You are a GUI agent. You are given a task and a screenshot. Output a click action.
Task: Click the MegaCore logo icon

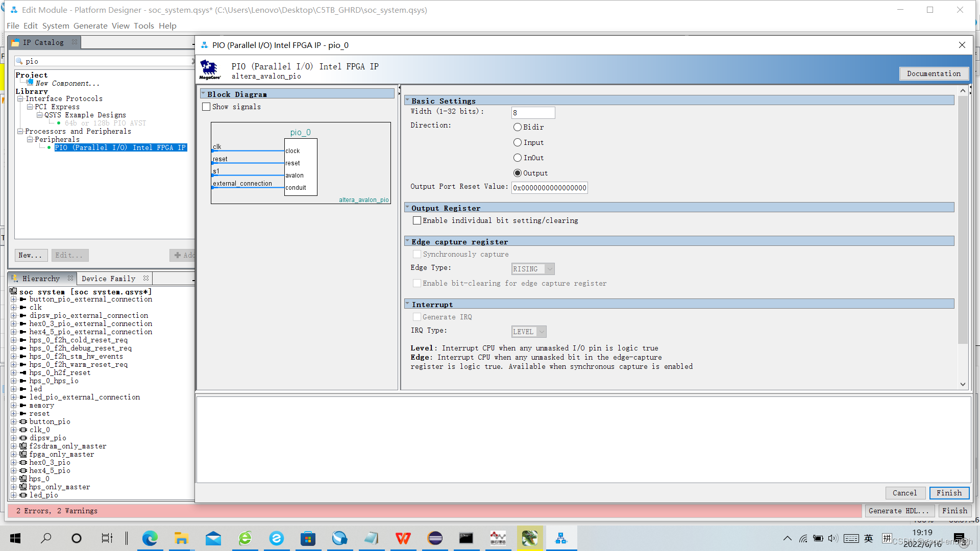click(x=210, y=69)
